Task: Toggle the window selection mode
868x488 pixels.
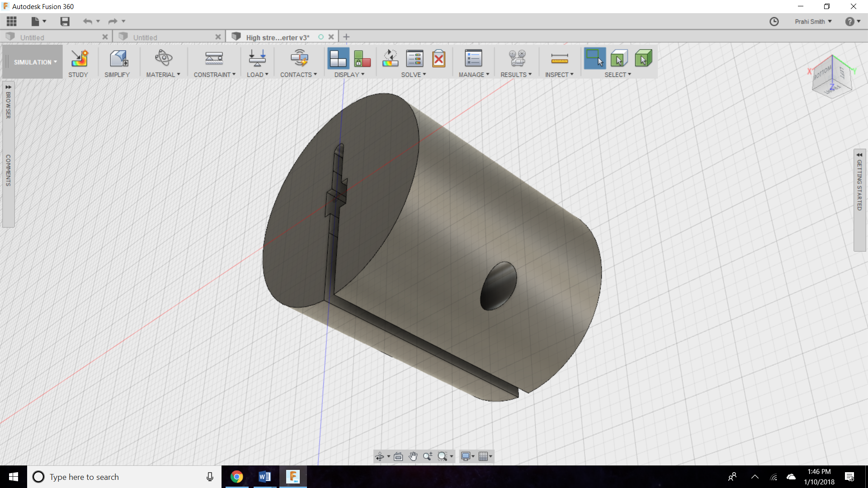Action: [594, 59]
